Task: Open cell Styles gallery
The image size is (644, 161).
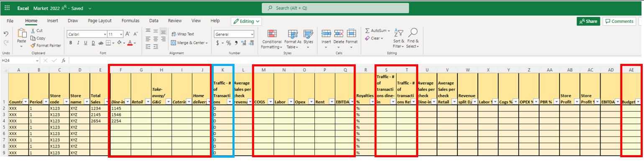Action: [x=308, y=39]
